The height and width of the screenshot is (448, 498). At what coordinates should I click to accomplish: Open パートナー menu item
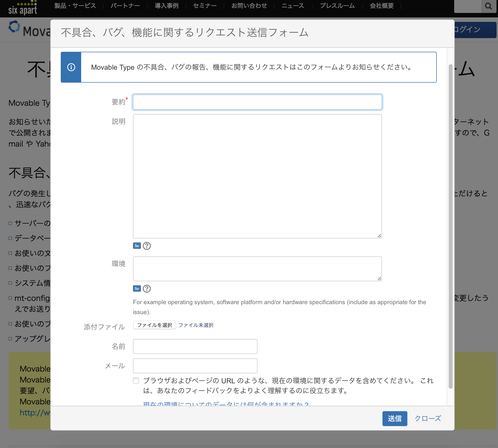125,6
